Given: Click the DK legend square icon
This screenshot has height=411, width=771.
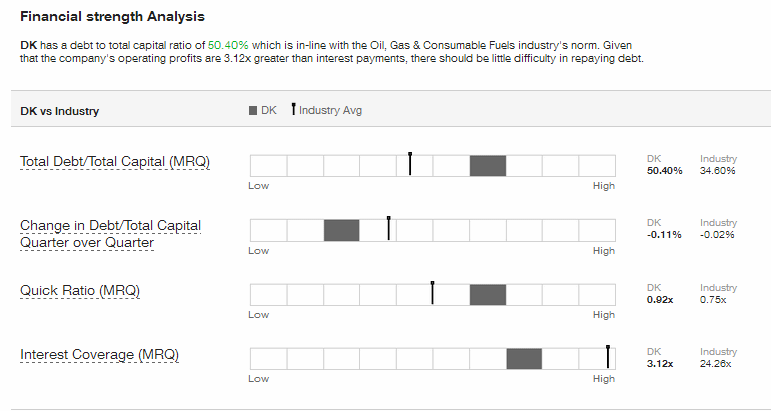Looking at the screenshot, I should click(253, 111).
